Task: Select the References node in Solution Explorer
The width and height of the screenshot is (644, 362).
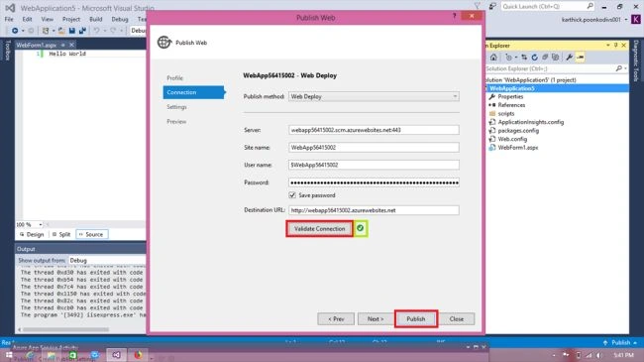Action: (511, 105)
